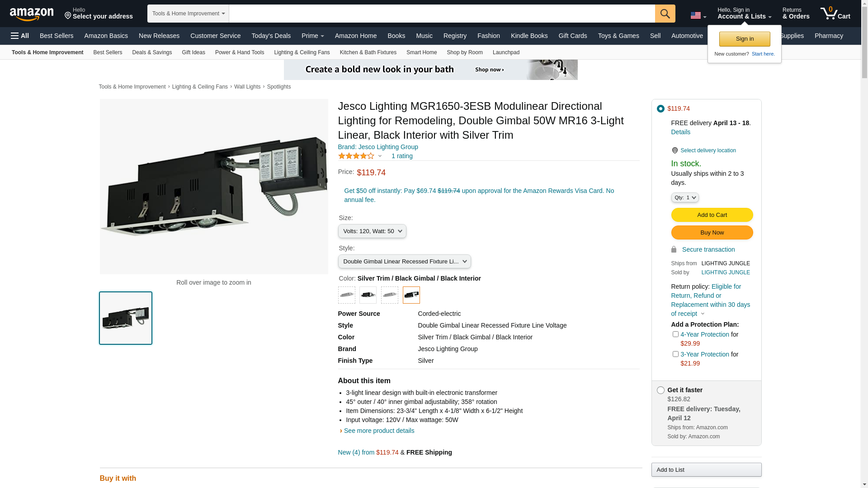Open the Qty quantity dropdown
868x488 pixels.
click(x=684, y=198)
